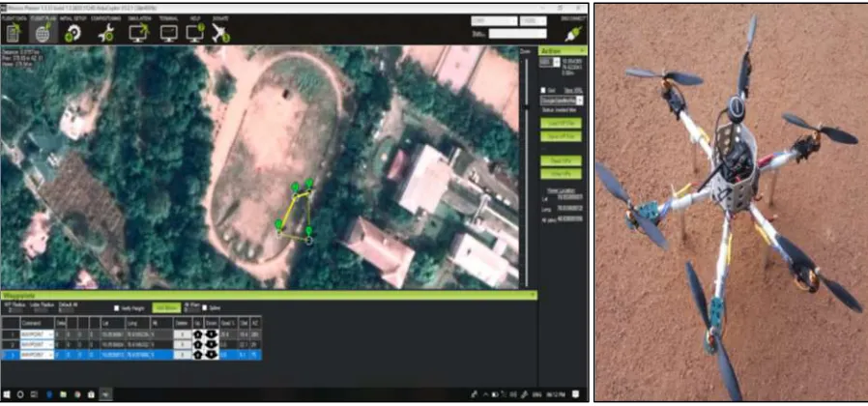Toggle the Spline checkbox
This screenshot has width=868, height=406.
[x=205, y=308]
